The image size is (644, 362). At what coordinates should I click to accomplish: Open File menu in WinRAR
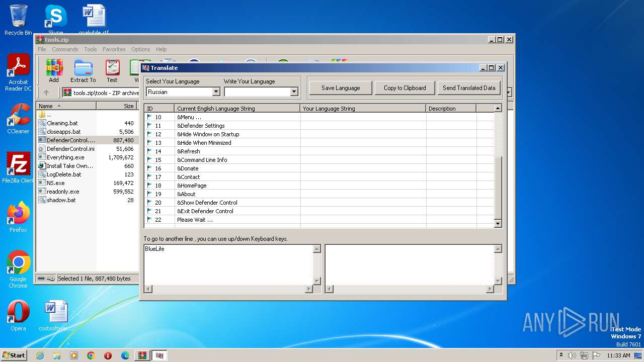42,49
